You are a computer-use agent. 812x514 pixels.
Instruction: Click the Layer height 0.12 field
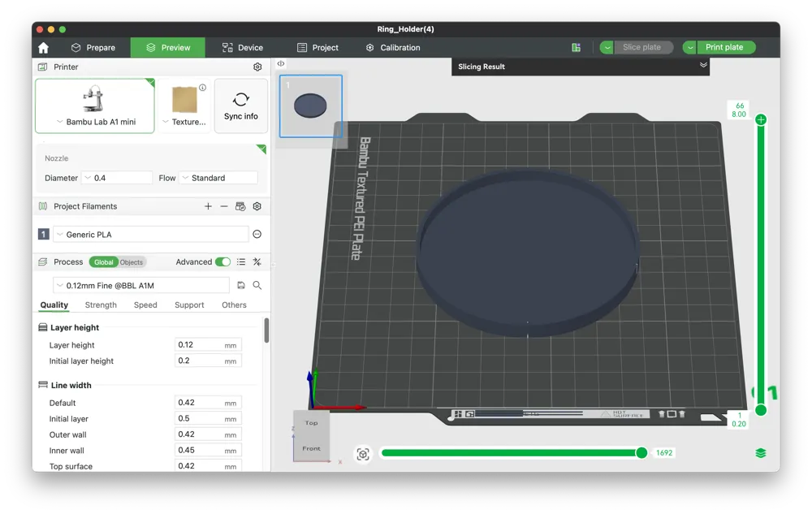click(x=208, y=345)
